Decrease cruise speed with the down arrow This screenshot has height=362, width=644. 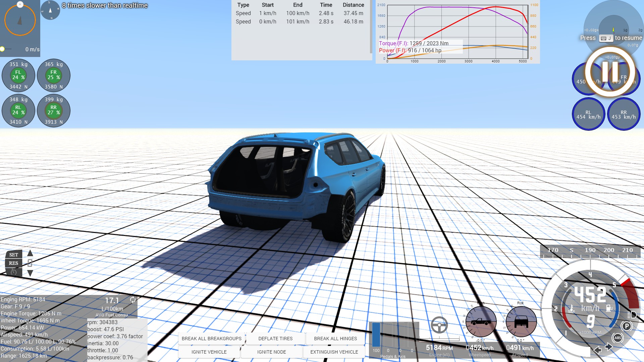(30, 273)
